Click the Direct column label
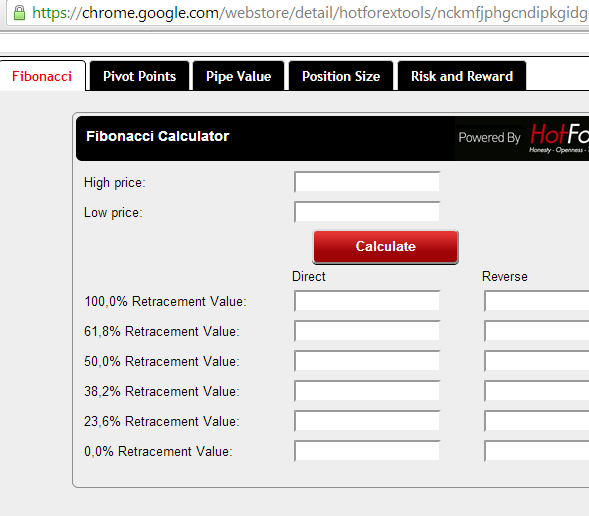The height and width of the screenshot is (516, 589). pos(308,276)
